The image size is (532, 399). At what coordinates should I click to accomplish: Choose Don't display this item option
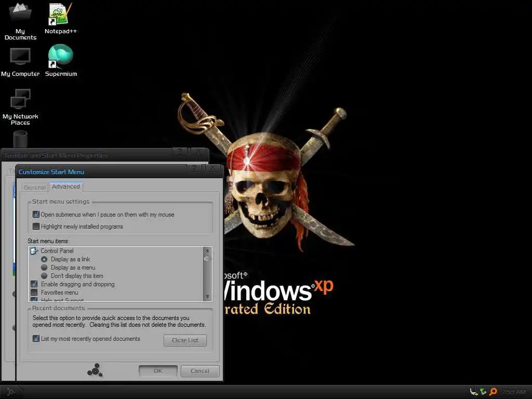point(44,276)
